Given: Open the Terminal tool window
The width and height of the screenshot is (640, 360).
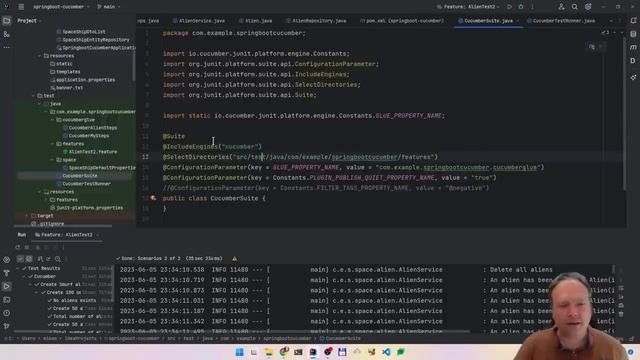Looking at the screenshot, I should click(x=7, y=300).
